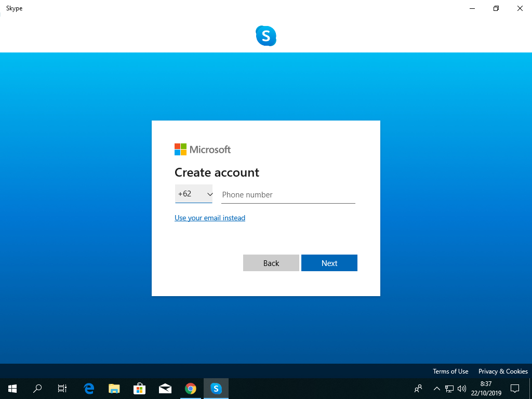Open the +62 country code dropdown
The image size is (532, 399).
tap(194, 194)
